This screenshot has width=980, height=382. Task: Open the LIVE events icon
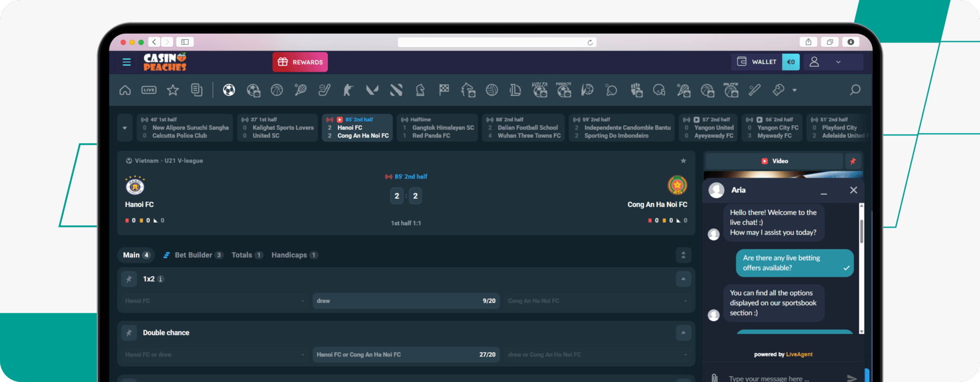[149, 90]
